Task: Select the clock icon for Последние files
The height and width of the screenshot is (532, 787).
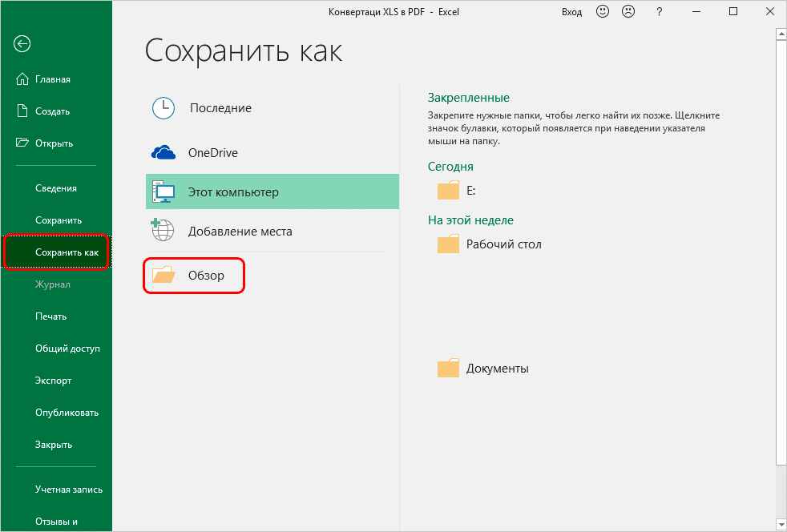Action: click(x=163, y=107)
